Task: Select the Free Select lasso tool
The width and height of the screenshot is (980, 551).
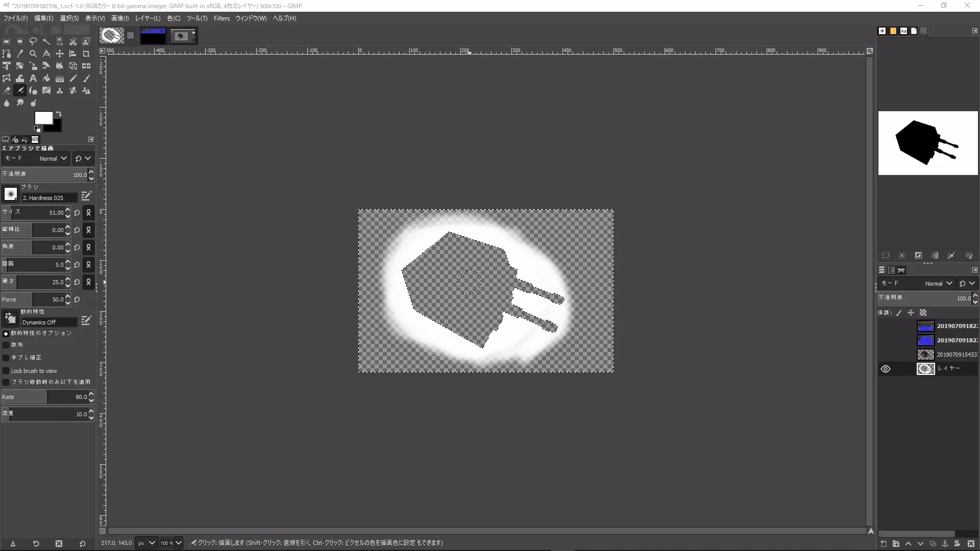Action: pyautogui.click(x=33, y=41)
